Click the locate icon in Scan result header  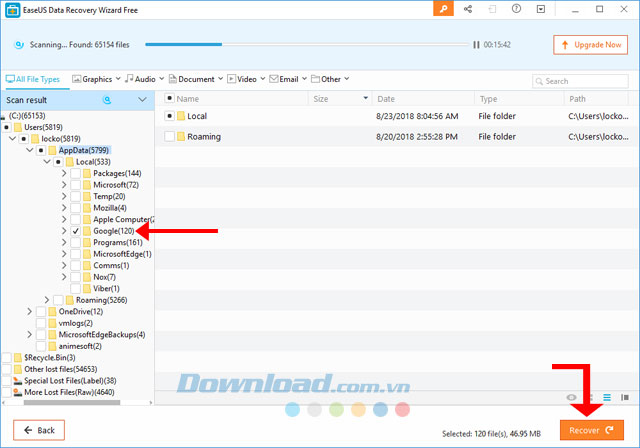point(107,100)
